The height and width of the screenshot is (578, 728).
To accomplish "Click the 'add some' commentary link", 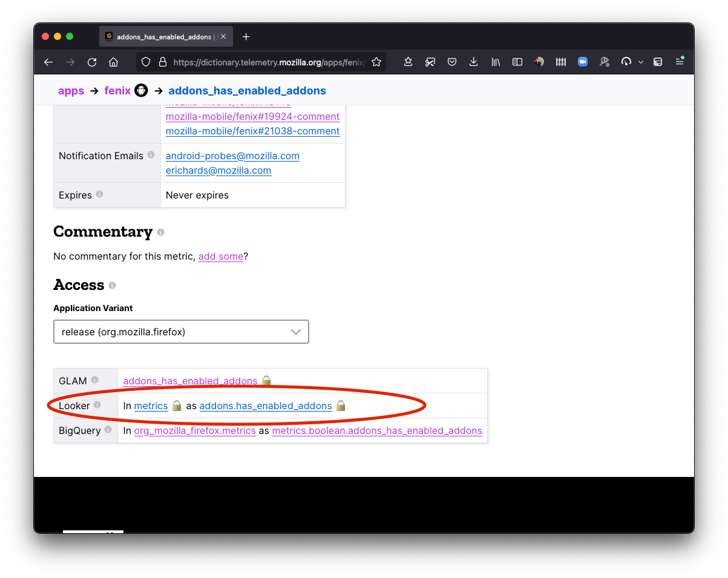I will [x=220, y=257].
